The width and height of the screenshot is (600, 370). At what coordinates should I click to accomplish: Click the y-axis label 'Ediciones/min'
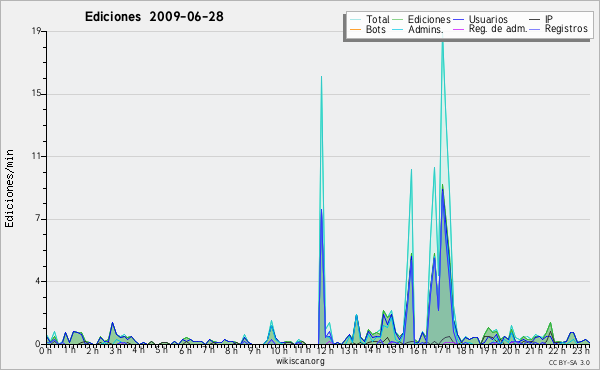(x=9, y=188)
